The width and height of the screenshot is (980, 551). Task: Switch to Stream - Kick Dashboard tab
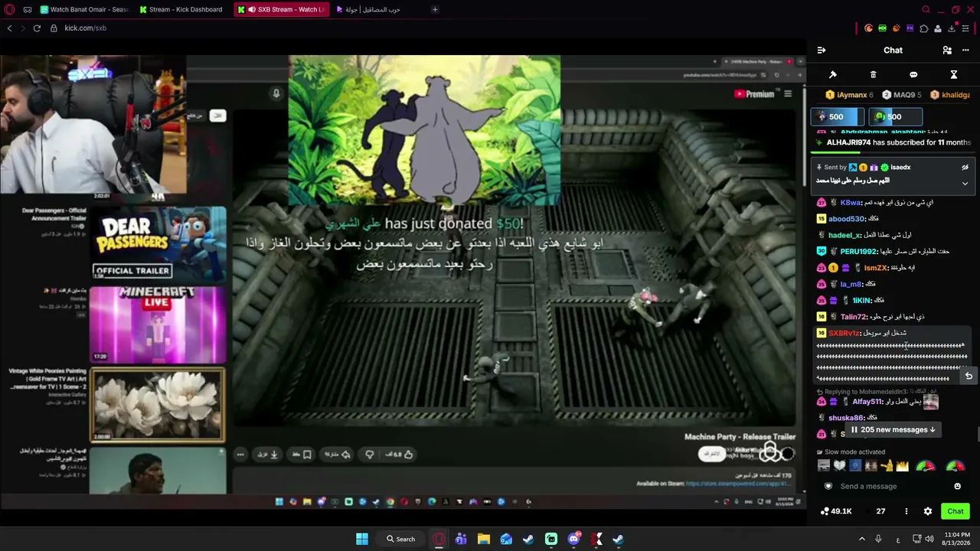point(182,10)
